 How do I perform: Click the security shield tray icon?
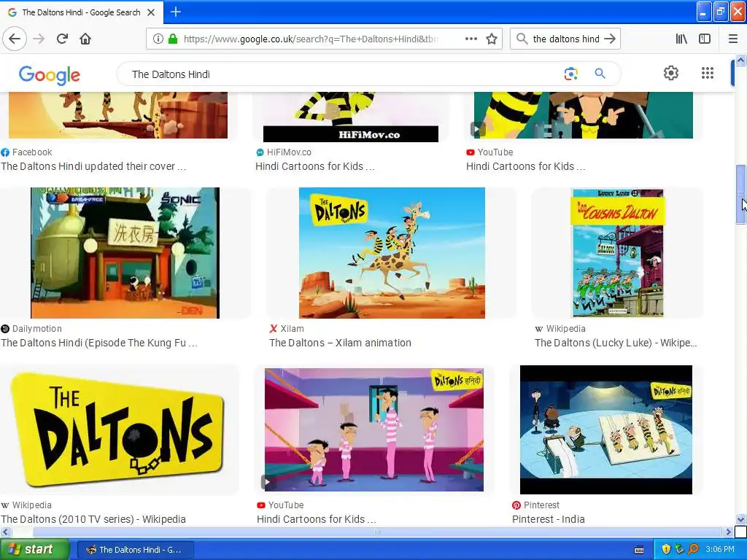tap(666, 550)
